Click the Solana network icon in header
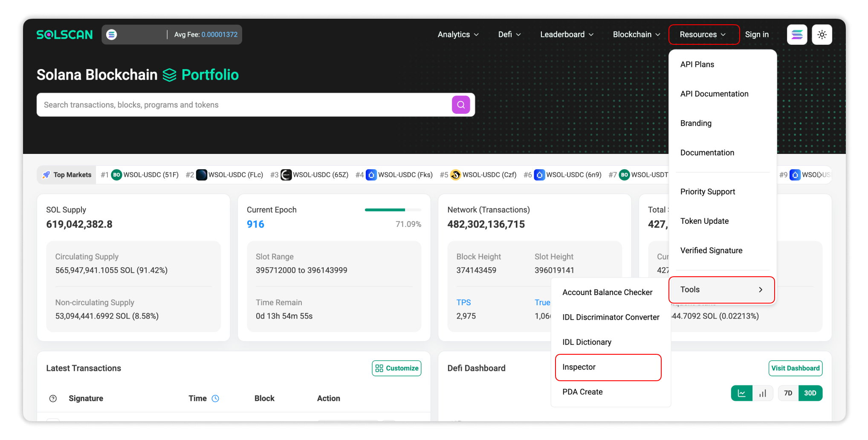 coord(112,35)
